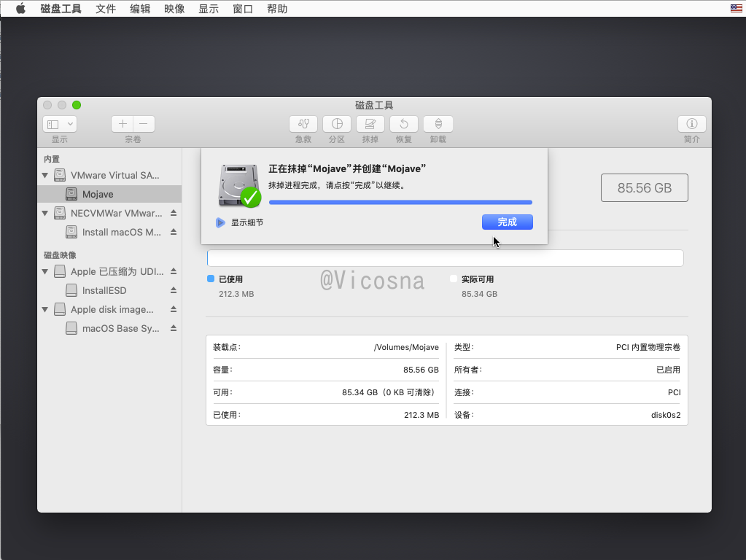The image size is (746, 560).
Task: Click the 85.56 GB capacity box
Action: [x=644, y=188]
